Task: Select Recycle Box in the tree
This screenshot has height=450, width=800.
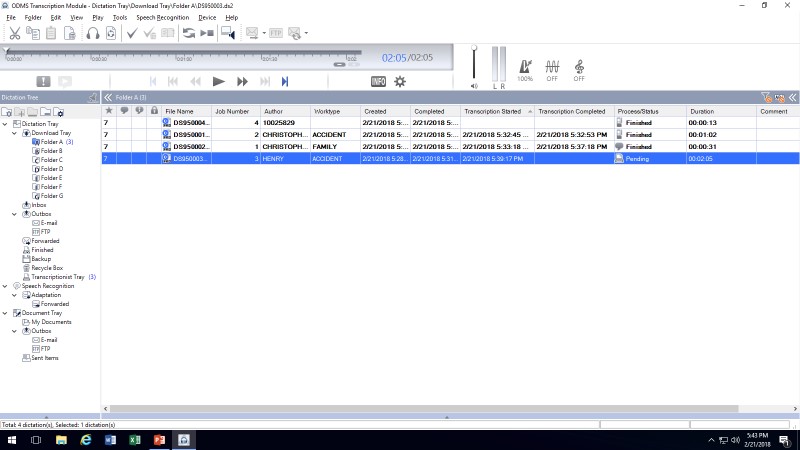Action: (47, 268)
